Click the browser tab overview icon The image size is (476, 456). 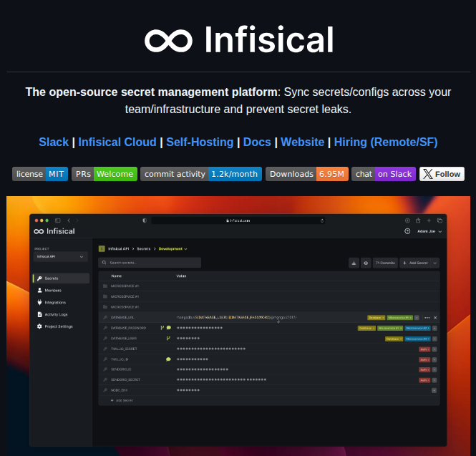pyautogui.click(x=439, y=220)
